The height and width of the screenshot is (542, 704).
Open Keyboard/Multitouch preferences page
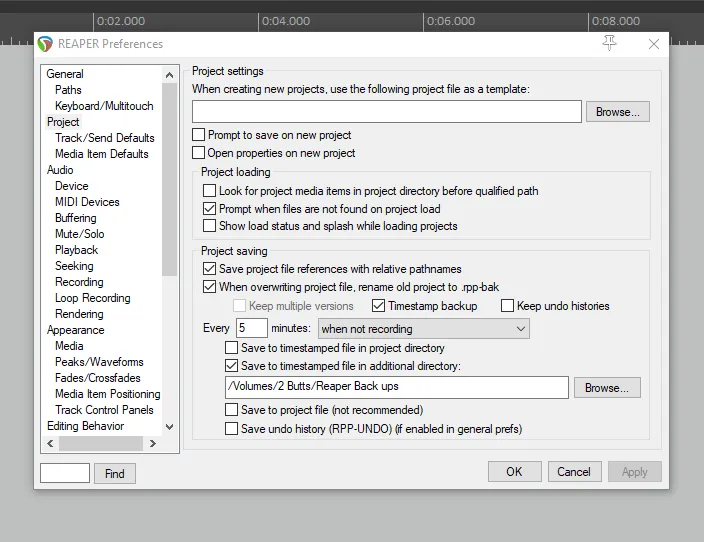click(104, 106)
